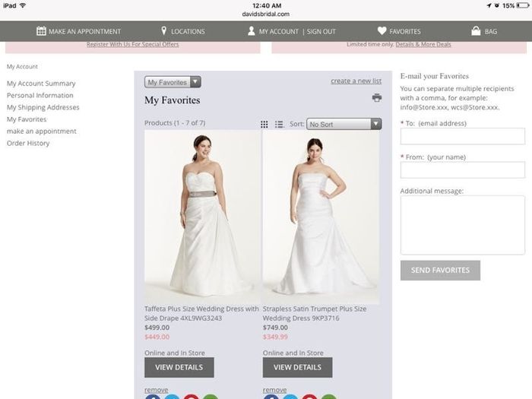Remove Satin Trumpet dress from favorites

(x=274, y=390)
